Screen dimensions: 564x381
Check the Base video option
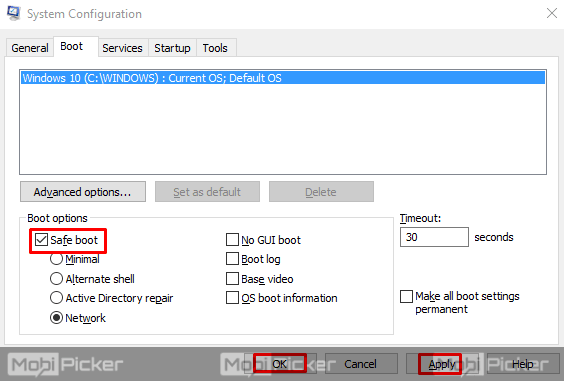(x=232, y=279)
